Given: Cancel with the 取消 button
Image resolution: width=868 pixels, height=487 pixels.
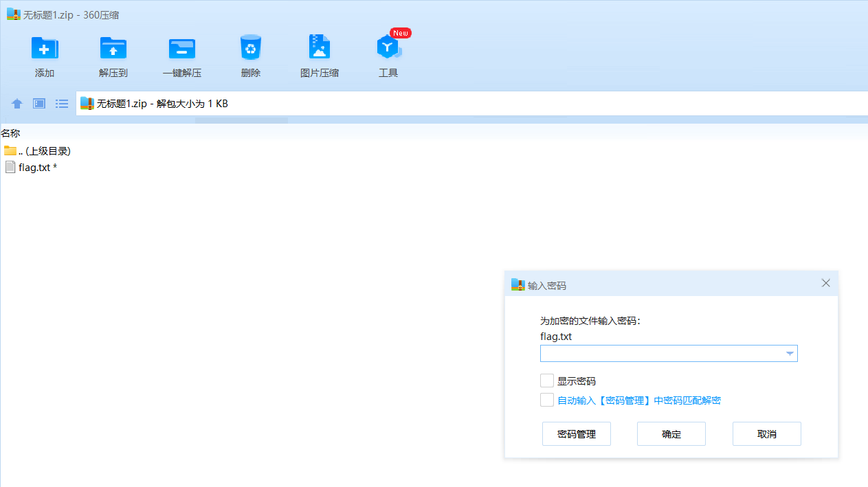Looking at the screenshot, I should pos(767,434).
